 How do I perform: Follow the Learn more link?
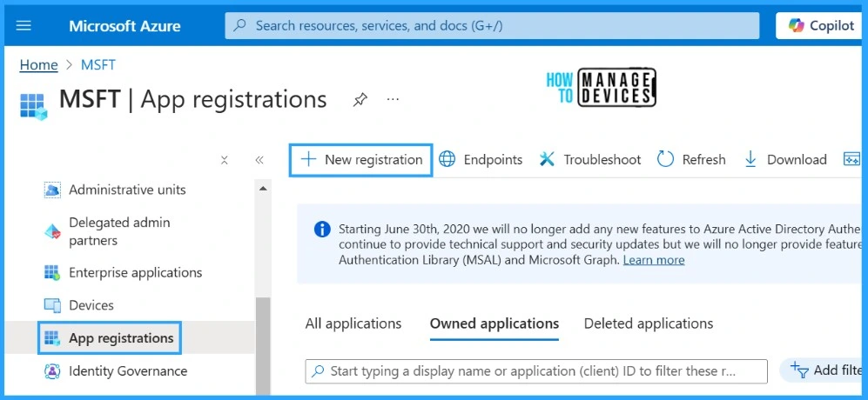click(x=654, y=260)
